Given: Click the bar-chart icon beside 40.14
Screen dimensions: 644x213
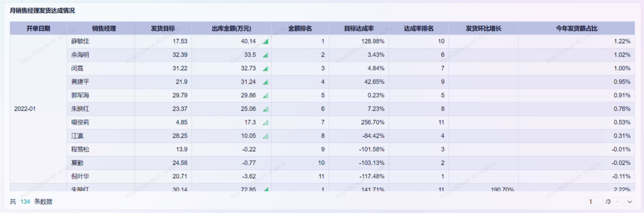Looking at the screenshot, I should pyautogui.click(x=265, y=41).
